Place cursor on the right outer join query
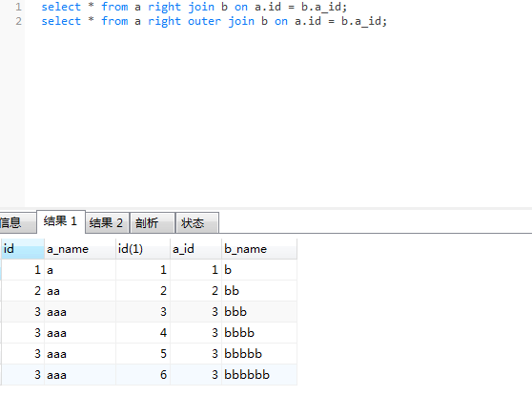This screenshot has height=417, width=532. click(214, 21)
